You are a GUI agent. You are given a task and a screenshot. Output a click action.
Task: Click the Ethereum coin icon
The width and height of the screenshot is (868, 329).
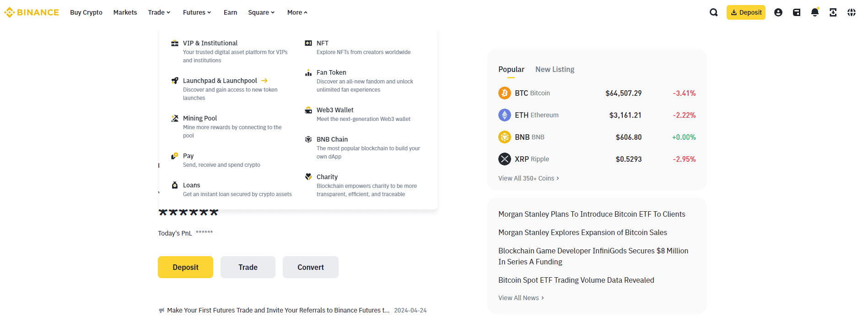(504, 115)
